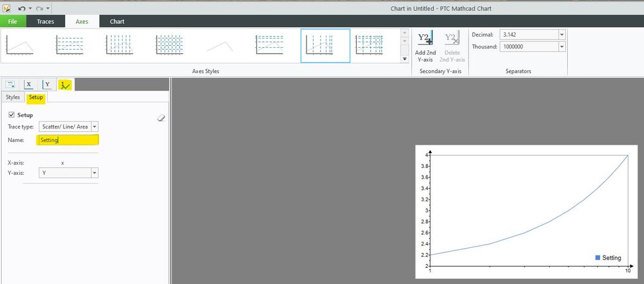
Task: Select the Setup subtab
Action: pyautogui.click(x=35, y=97)
